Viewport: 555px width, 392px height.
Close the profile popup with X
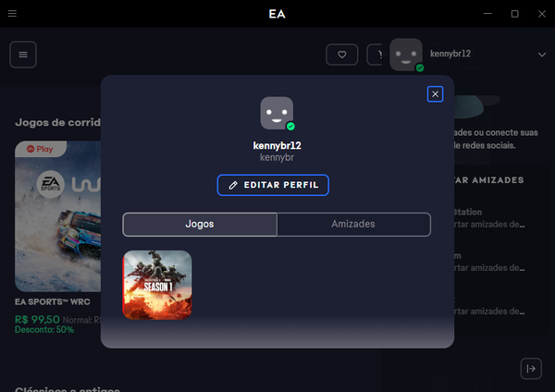[x=436, y=93]
